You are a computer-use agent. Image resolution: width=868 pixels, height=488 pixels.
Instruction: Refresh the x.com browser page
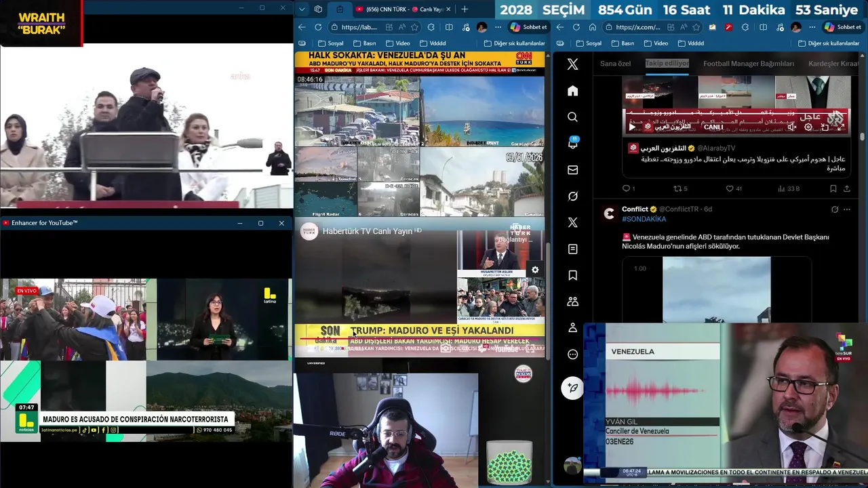click(x=576, y=27)
